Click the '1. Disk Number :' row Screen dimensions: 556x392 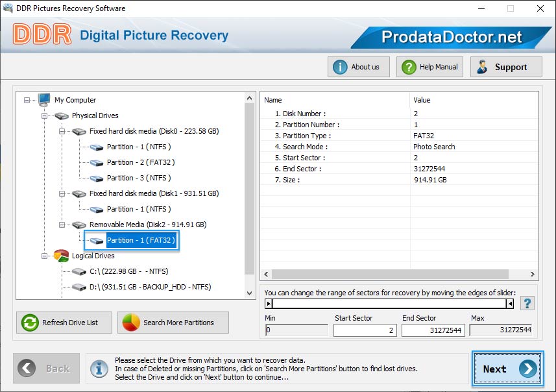tap(399, 114)
